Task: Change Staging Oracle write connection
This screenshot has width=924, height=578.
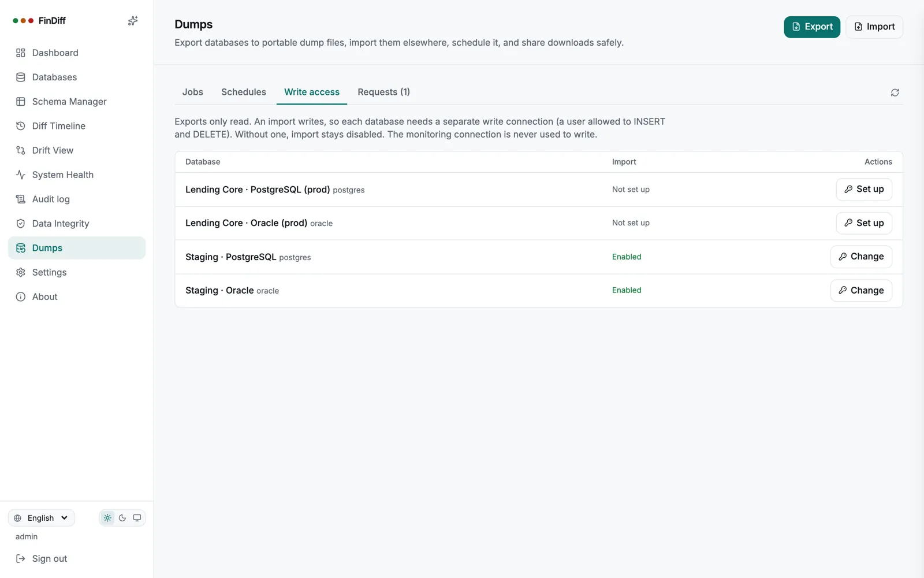Action: [x=861, y=290]
